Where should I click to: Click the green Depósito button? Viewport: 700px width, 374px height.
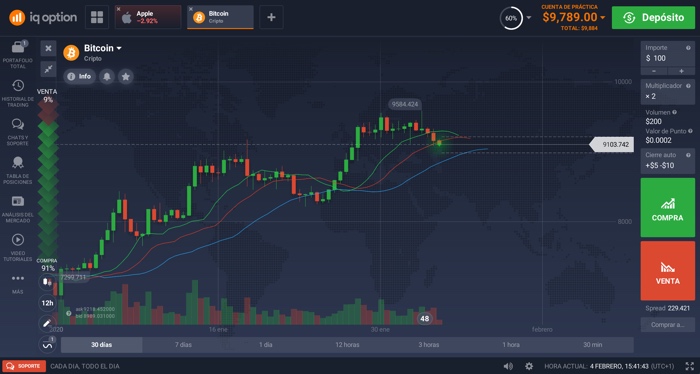pos(653,17)
